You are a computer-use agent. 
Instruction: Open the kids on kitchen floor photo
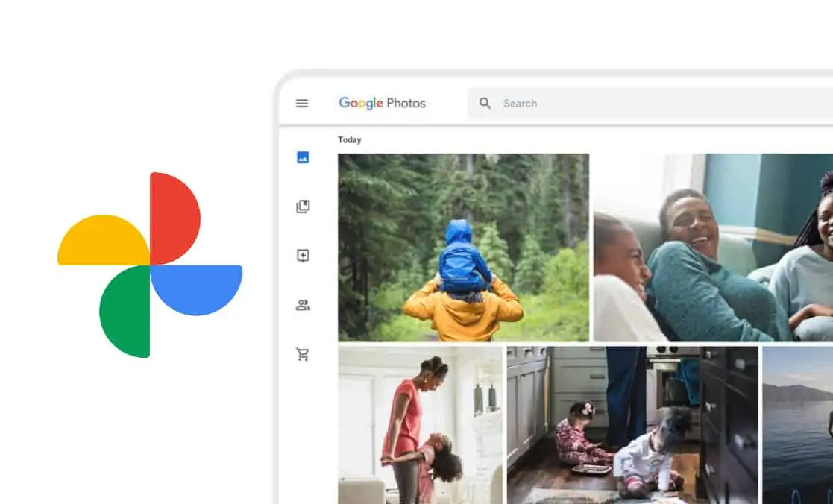[x=632, y=425]
